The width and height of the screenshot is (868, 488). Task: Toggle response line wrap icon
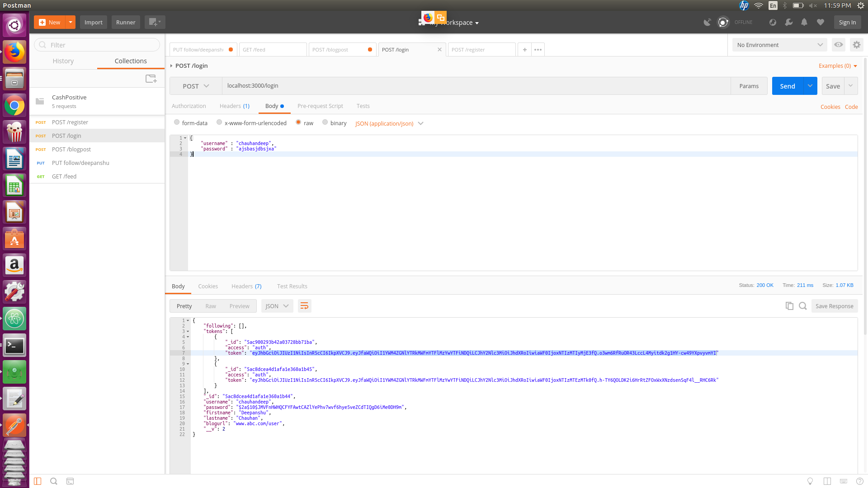(305, 306)
